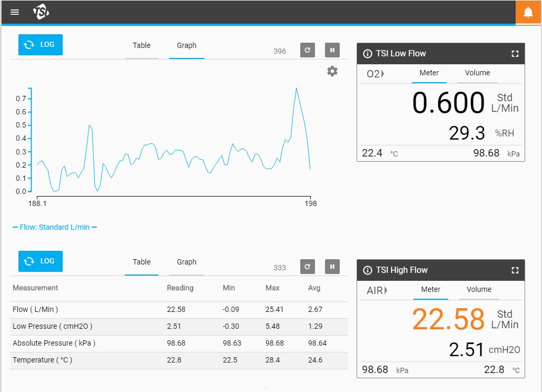Image resolution: width=542 pixels, height=392 pixels.
Task: Switch top panel to Table tab
Action: [141, 45]
